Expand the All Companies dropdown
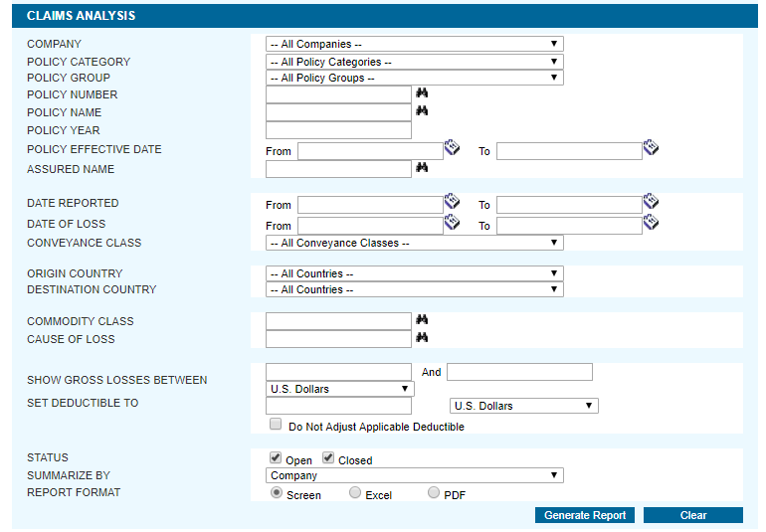The image size is (766, 532). pos(414,44)
